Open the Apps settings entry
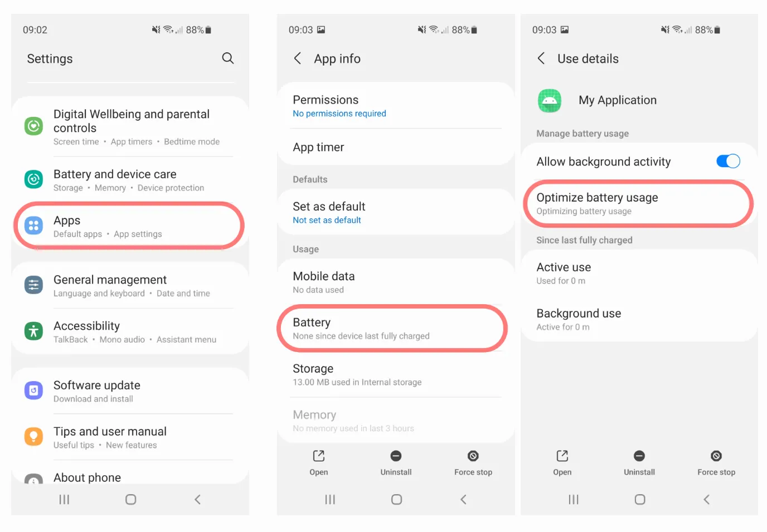This screenshot has width=767, height=532. pos(129,226)
